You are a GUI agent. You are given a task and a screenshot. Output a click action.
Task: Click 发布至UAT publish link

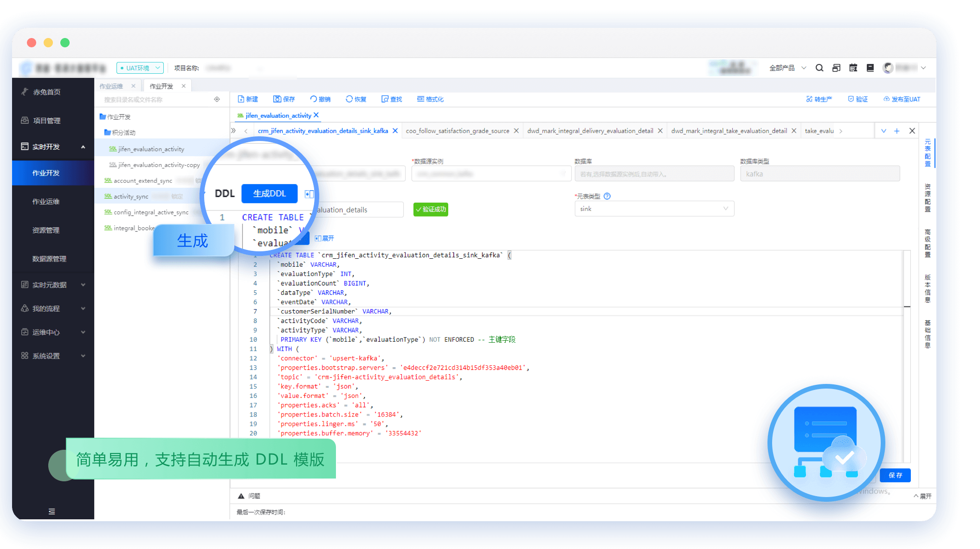[x=902, y=99]
